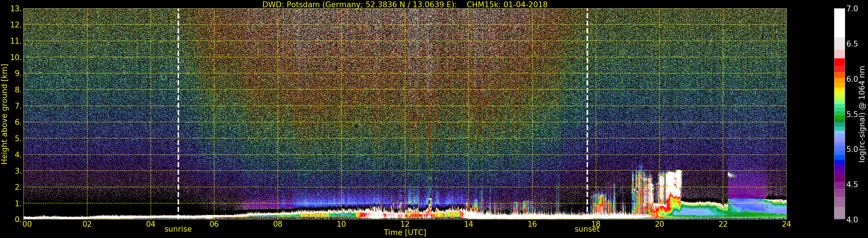The width and height of the screenshot is (868, 238).
Task: Click the '5.5' colorbar tick label
Action: [x=852, y=114]
